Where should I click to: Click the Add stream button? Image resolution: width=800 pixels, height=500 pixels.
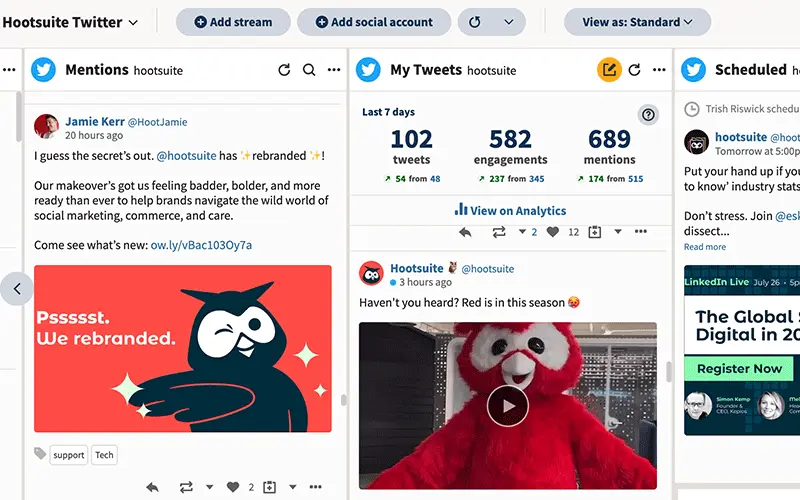[x=233, y=22]
